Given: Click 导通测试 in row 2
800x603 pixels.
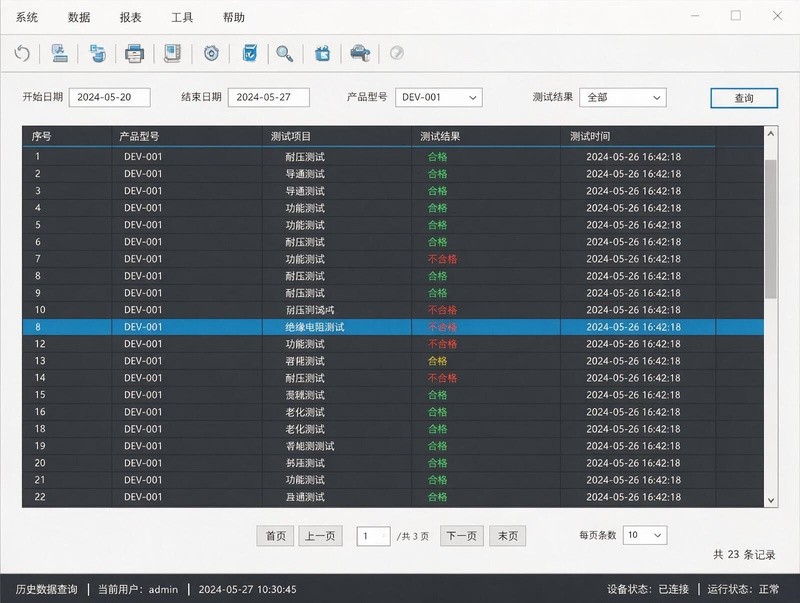Looking at the screenshot, I should tap(305, 174).
